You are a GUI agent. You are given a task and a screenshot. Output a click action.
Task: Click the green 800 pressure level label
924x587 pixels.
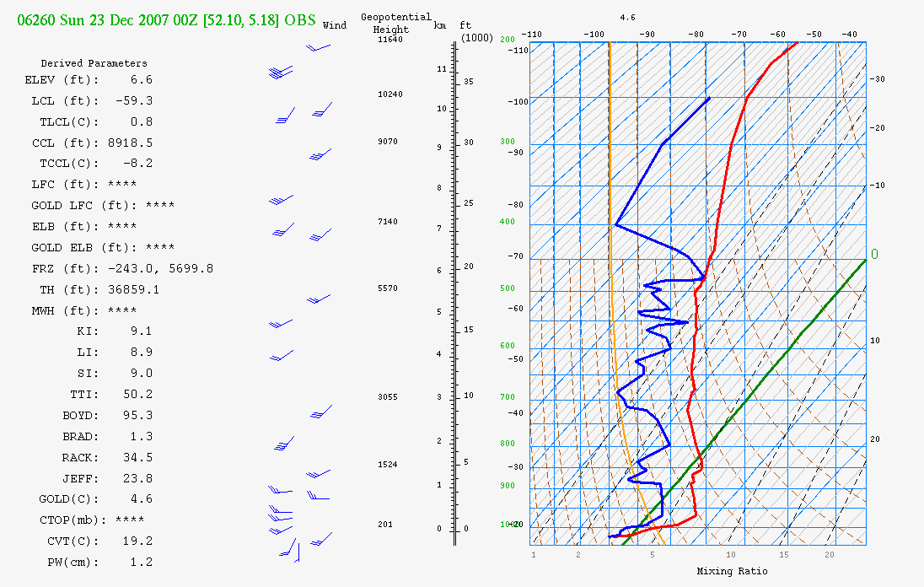pyautogui.click(x=508, y=443)
